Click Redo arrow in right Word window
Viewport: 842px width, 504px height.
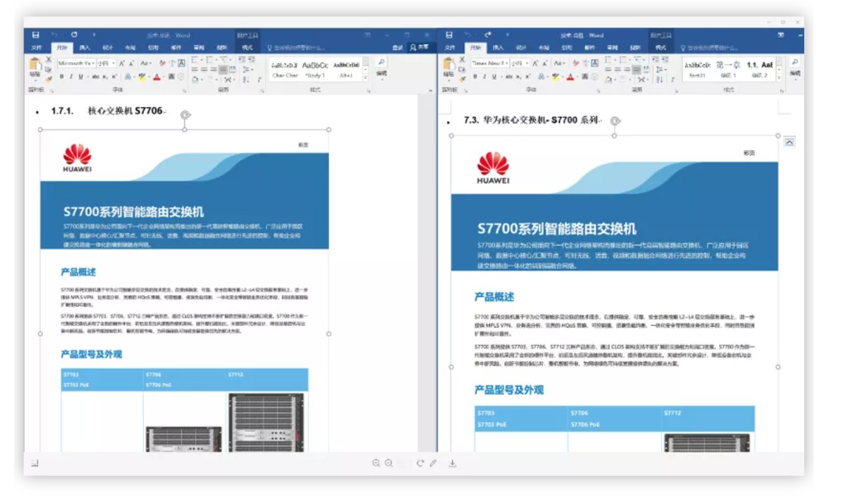tap(487, 35)
